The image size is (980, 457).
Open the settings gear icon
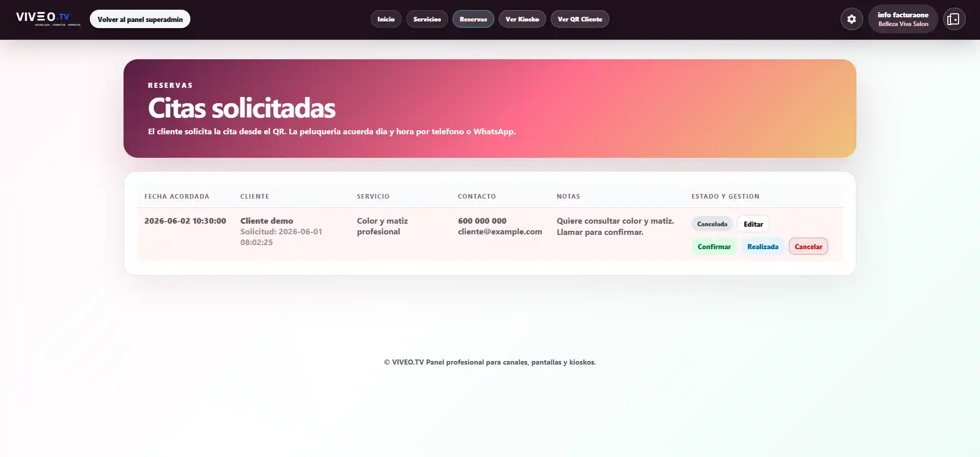851,19
